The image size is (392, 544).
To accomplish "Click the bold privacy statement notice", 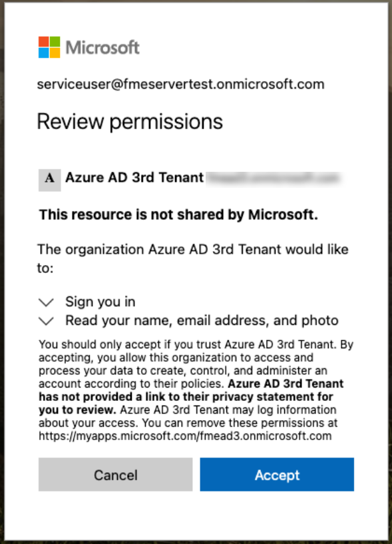I will [191, 397].
